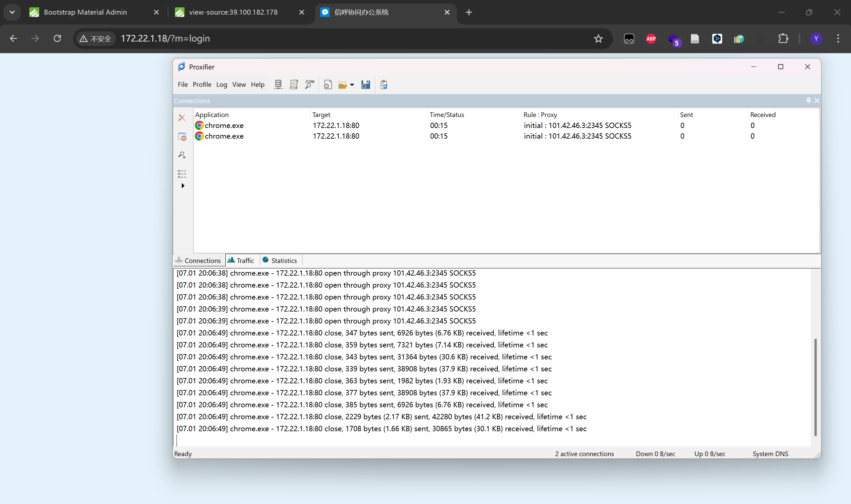Image resolution: width=851 pixels, height=504 pixels.
Task: Click block application sidebar icon
Action: (182, 137)
